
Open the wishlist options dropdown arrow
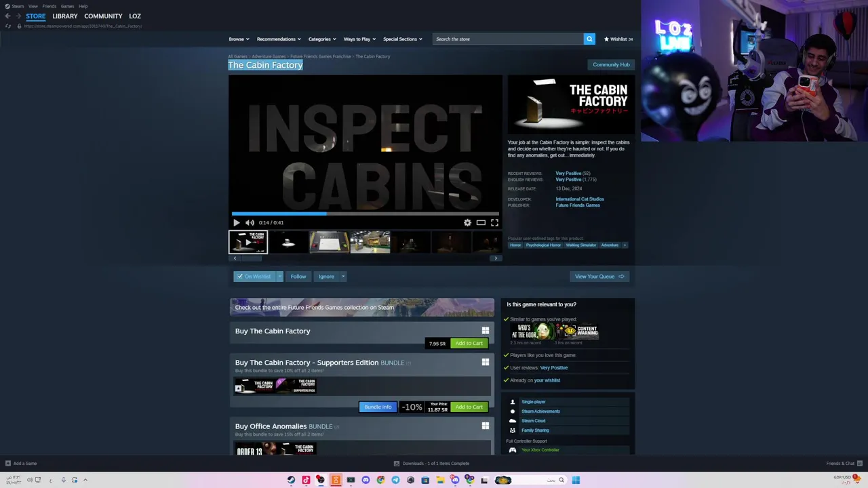(279, 277)
